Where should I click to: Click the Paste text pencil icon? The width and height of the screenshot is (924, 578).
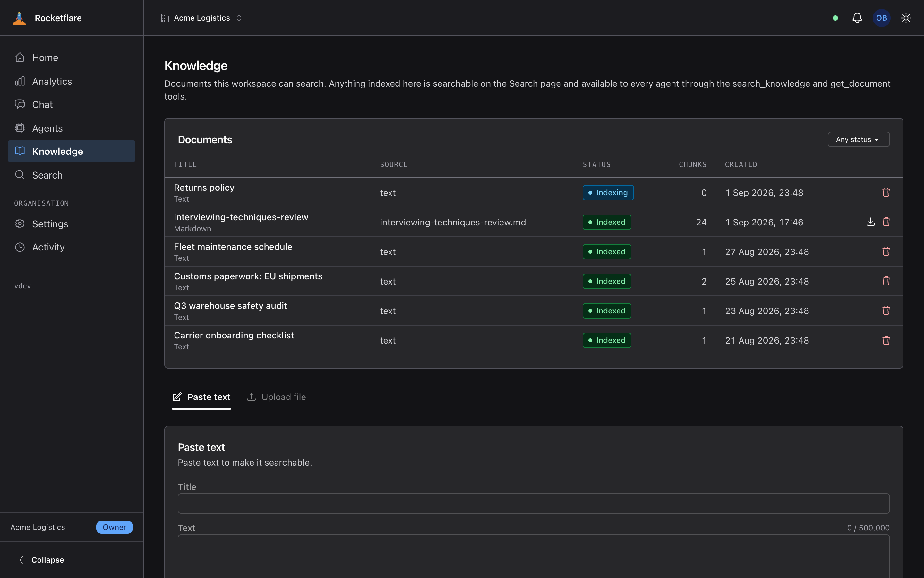coord(177,397)
